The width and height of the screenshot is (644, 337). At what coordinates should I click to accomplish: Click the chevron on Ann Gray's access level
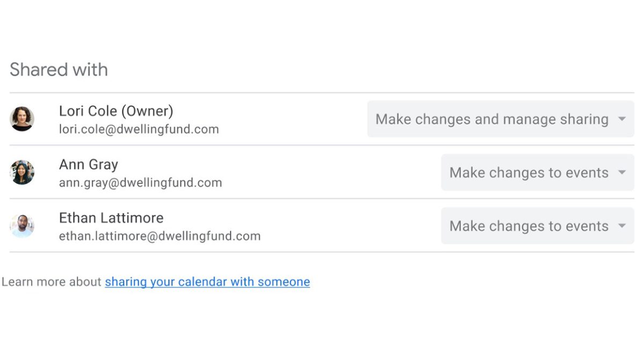point(621,172)
